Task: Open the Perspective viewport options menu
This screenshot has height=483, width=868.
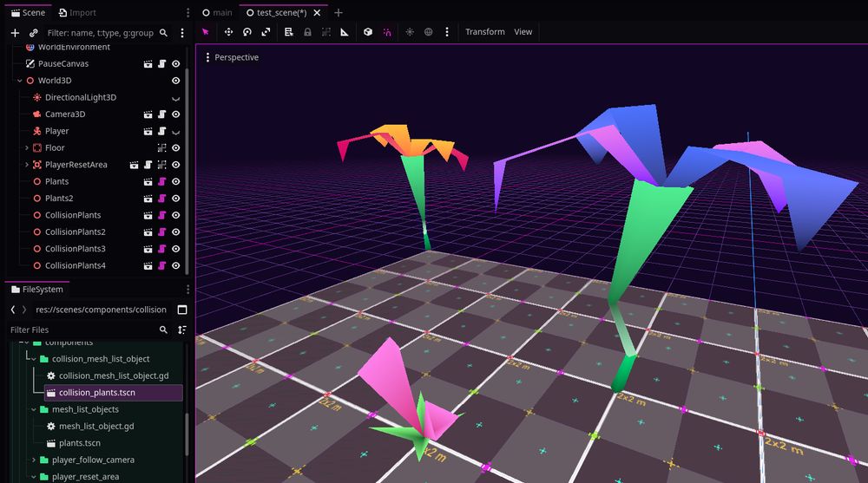Action: tap(232, 57)
